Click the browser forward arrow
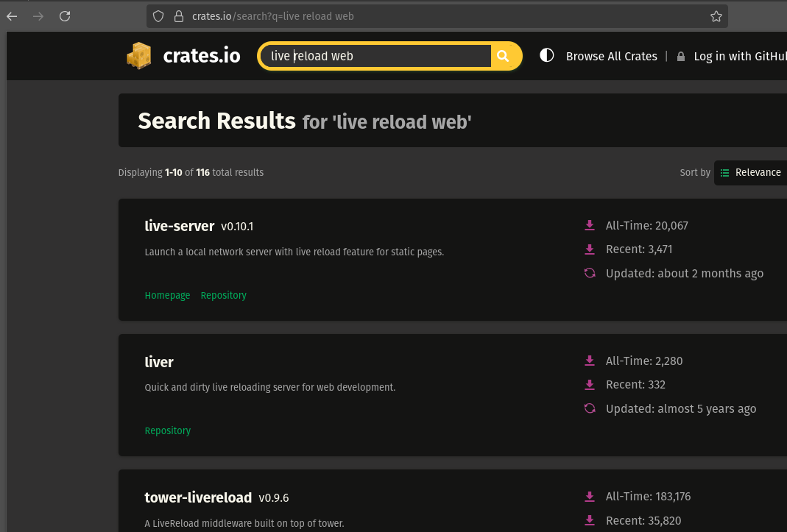The width and height of the screenshot is (787, 532). click(x=38, y=17)
